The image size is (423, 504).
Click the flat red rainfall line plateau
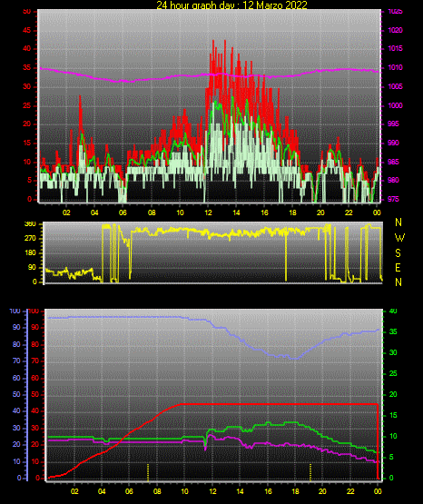pos(279,404)
